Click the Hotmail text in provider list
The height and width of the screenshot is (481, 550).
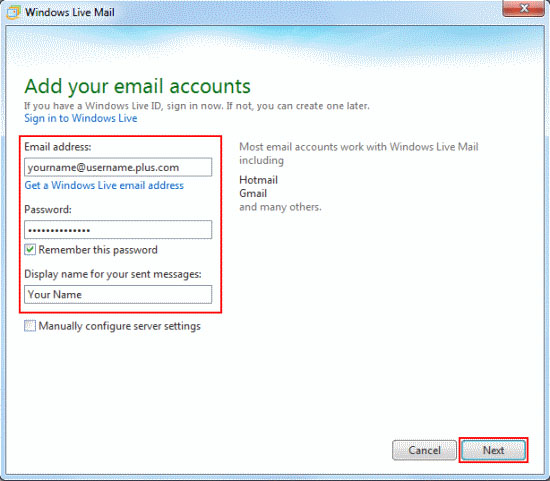pos(259,180)
